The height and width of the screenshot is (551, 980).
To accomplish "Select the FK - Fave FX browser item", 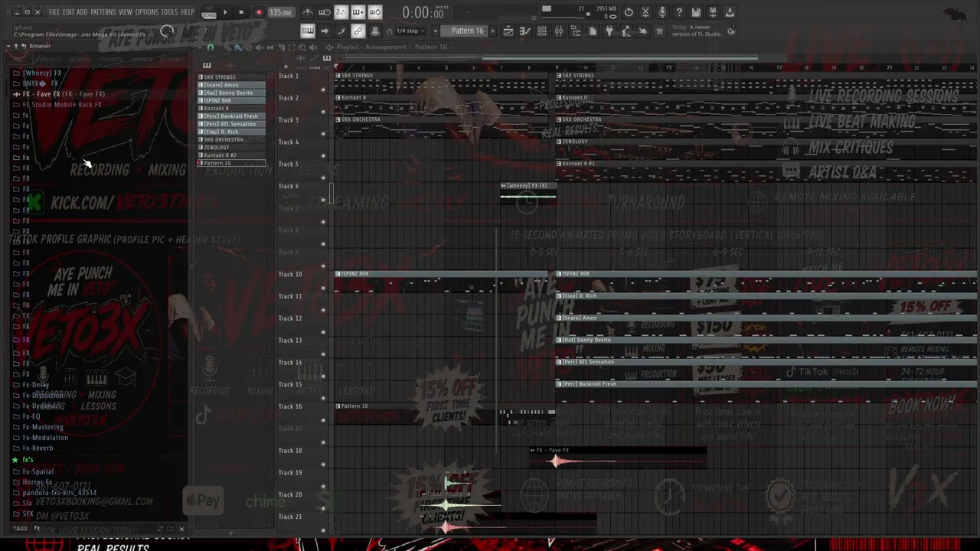I will coord(64,94).
